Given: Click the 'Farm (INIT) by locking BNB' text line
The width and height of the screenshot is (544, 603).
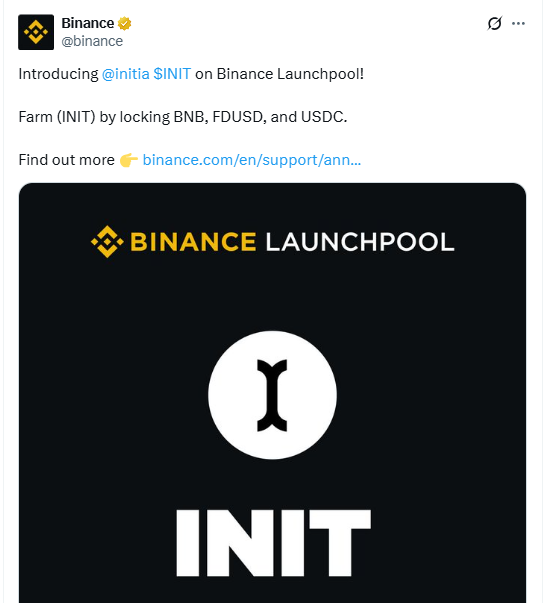Looking at the screenshot, I should tap(183, 117).
